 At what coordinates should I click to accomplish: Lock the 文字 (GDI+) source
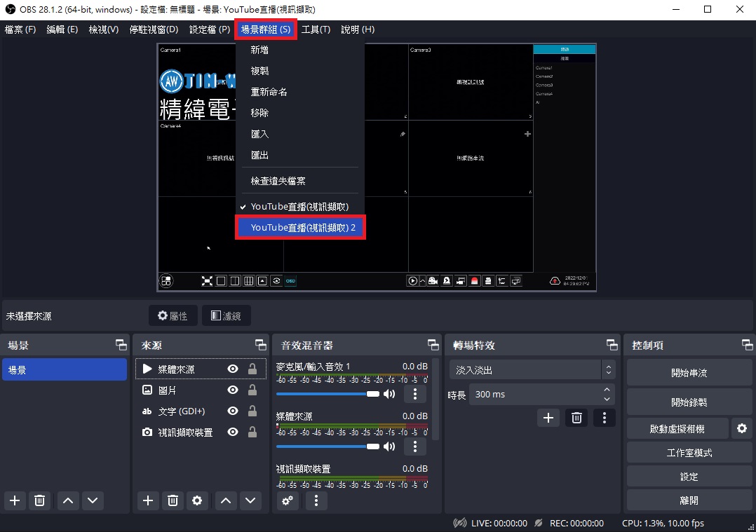(x=252, y=411)
